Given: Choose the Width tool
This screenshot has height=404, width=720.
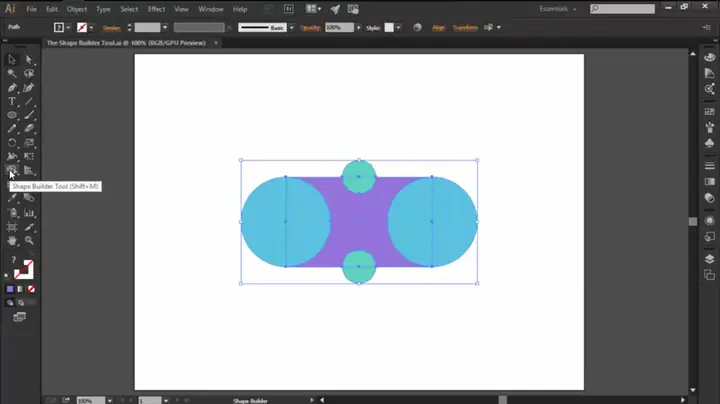Looking at the screenshot, I should pyautogui.click(x=12, y=157).
